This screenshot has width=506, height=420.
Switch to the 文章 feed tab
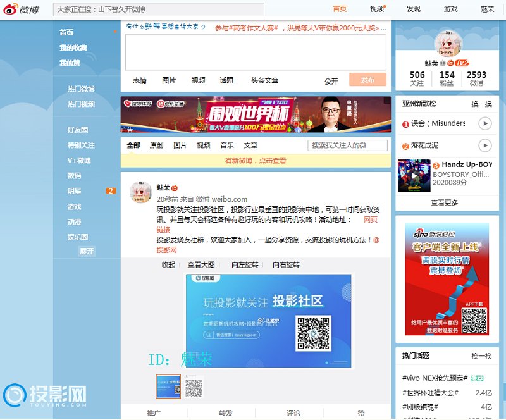[x=250, y=145]
